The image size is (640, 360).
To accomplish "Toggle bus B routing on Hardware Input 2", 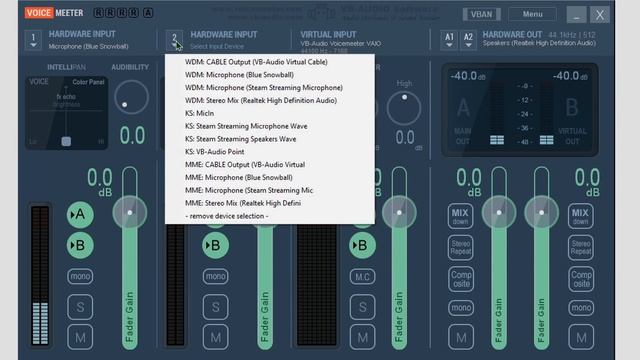I will click(216, 245).
